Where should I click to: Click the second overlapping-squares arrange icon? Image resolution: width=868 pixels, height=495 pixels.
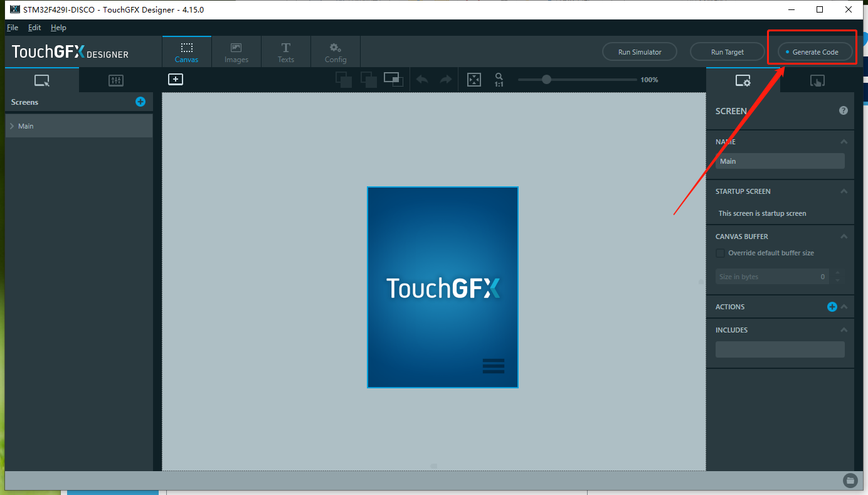(x=368, y=80)
